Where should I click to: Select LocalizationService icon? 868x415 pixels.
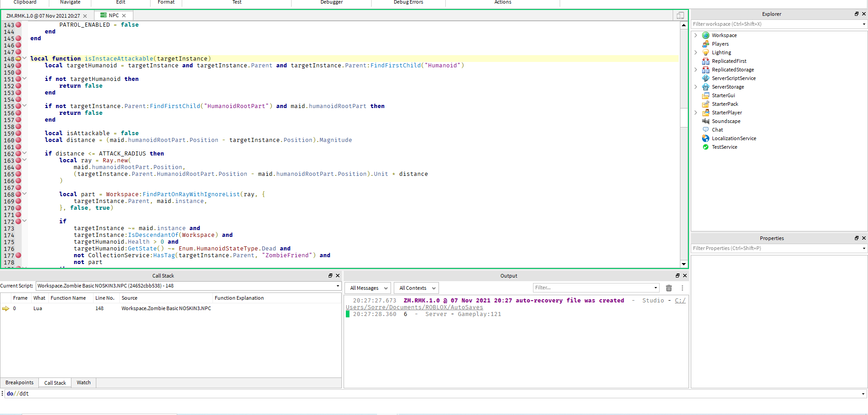point(705,138)
